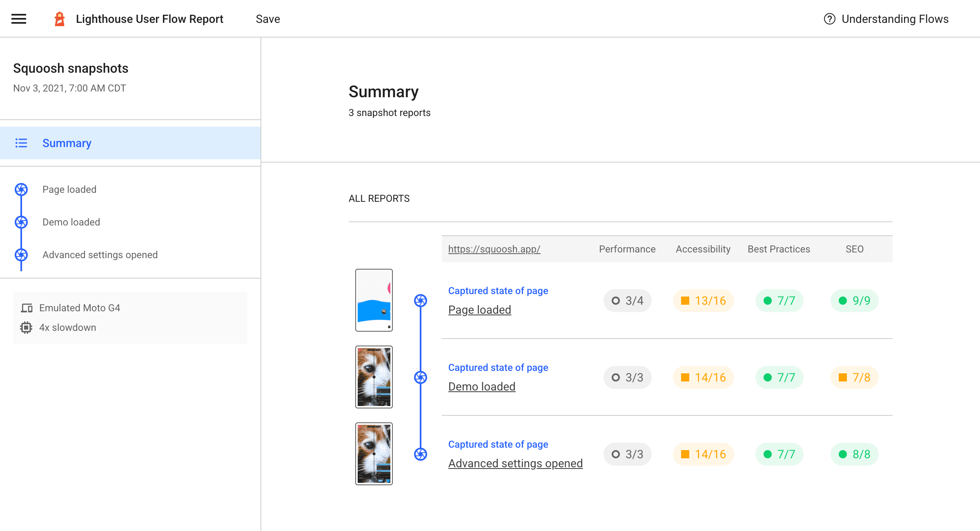Click the Understanding Flows help icon
The height and width of the screenshot is (531, 980).
pos(830,19)
